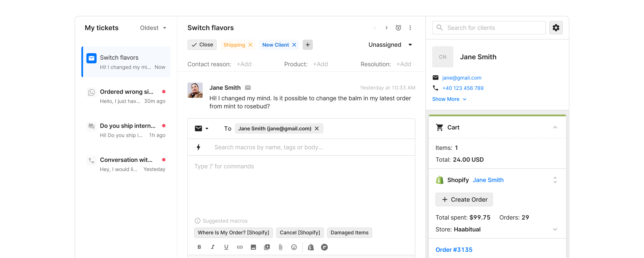Open client panel settings gear
This screenshot has width=644, height=258.
click(556, 28)
